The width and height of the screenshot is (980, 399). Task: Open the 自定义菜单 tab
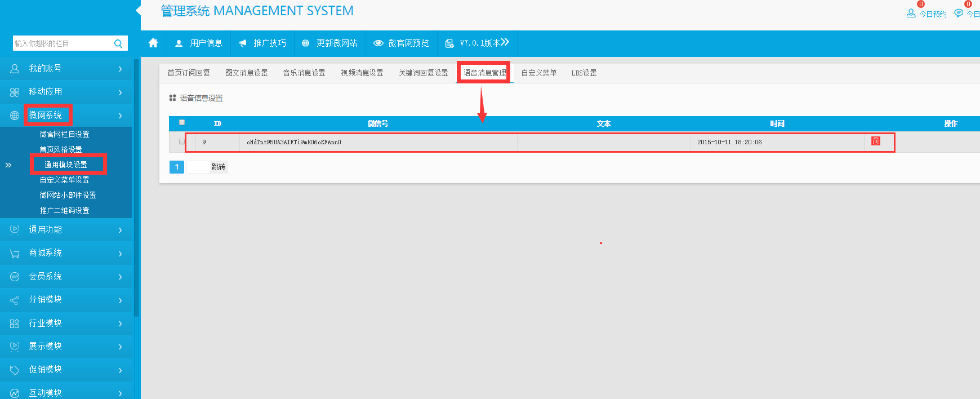538,73
